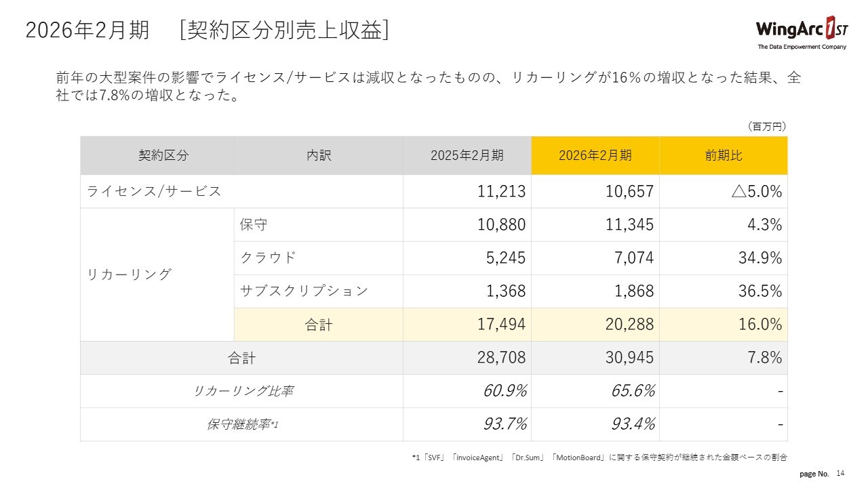This screenshot has height=488, width=868.
Task: Select the ライセンス/サービス row label
Action: click(154, 191)
